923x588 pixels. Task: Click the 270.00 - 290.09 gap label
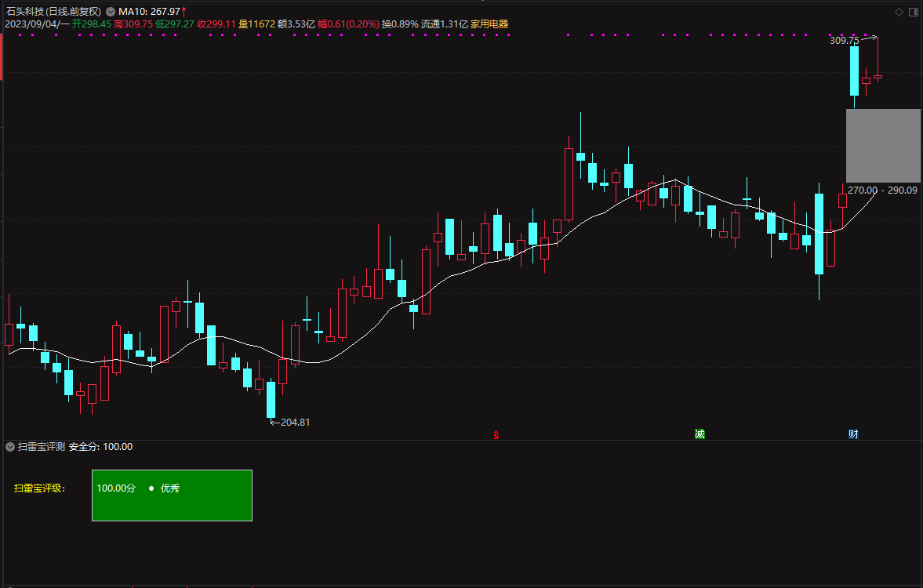pos(882,190)
